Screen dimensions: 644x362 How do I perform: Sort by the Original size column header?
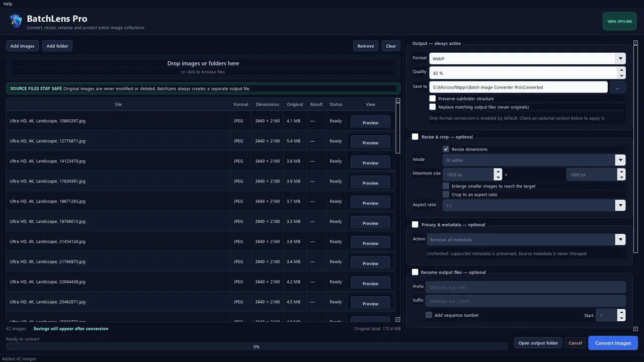click(x=295, y=105)
